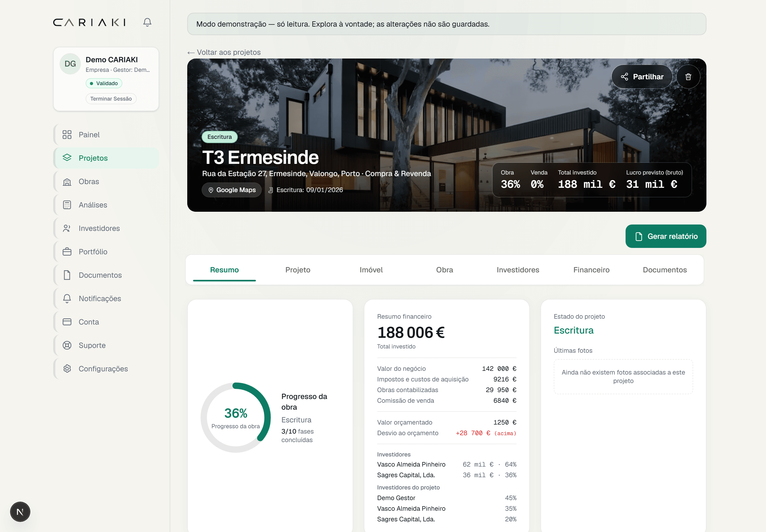Click the Análises calculator icon

coord(67,205)
